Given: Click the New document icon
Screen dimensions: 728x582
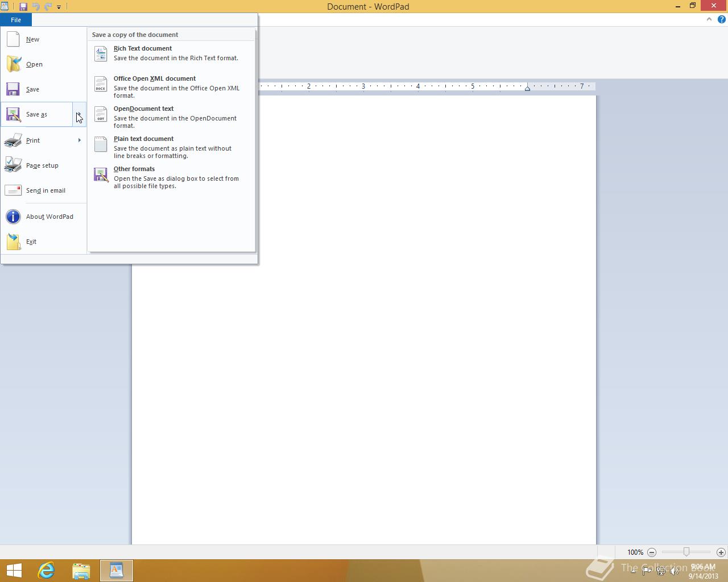Looking at the screenshot, I should 13,39.
